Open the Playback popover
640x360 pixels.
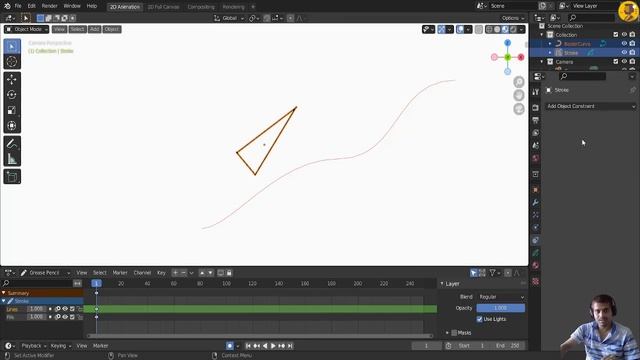pos(33,346)
